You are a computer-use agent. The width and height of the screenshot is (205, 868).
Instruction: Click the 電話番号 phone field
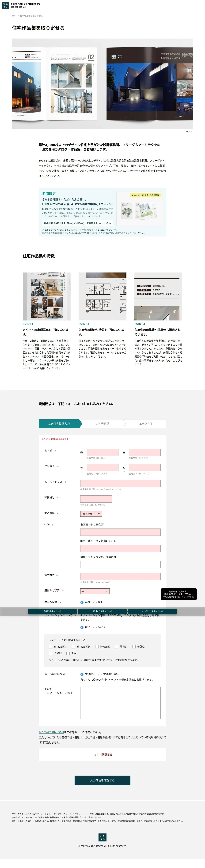121,576
